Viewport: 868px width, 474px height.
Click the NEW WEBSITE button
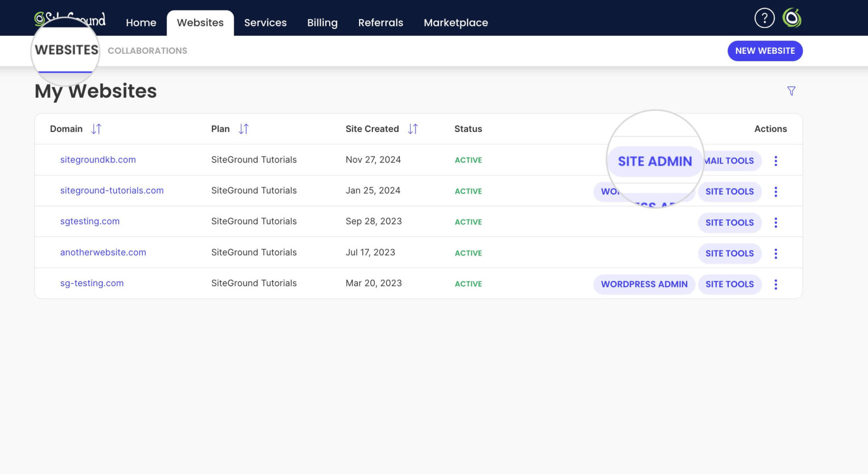pyautogui.click(x=765, y=51)
